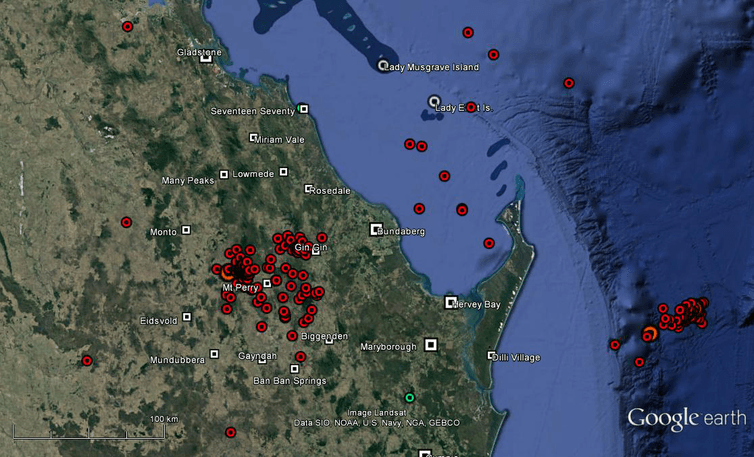Select the Maryborough placemark square icon

[431, 345]
